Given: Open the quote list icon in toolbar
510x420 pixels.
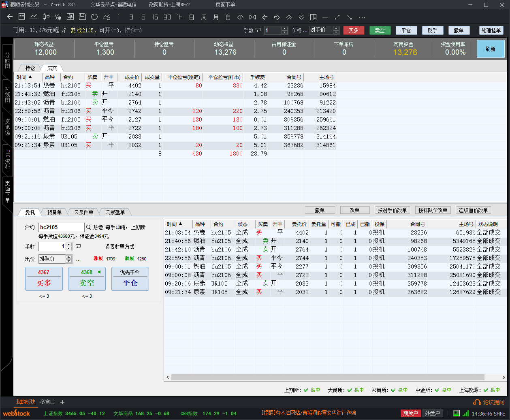Looking at the screenshot, I should (22, 17).
